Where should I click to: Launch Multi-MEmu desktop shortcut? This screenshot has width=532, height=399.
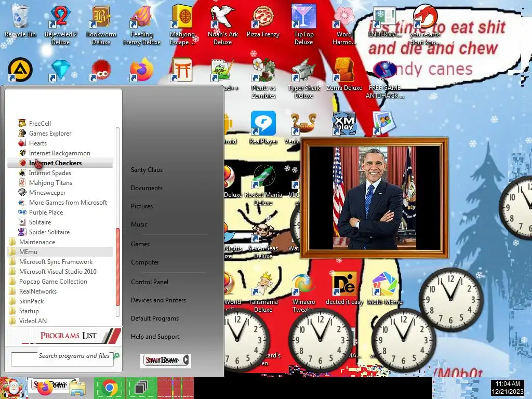385,288
